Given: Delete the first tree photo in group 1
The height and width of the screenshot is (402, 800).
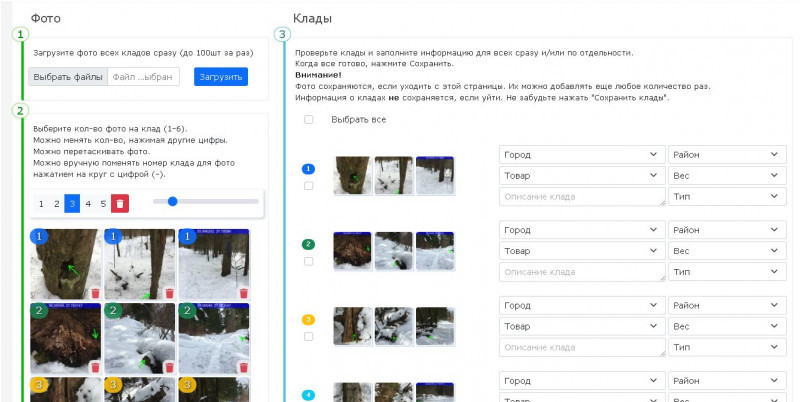Looking at the screenshot, I should [x=95, y=293].
